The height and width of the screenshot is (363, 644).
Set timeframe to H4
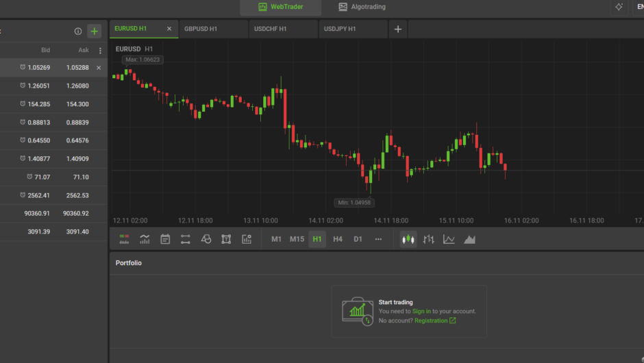(338, 240)
